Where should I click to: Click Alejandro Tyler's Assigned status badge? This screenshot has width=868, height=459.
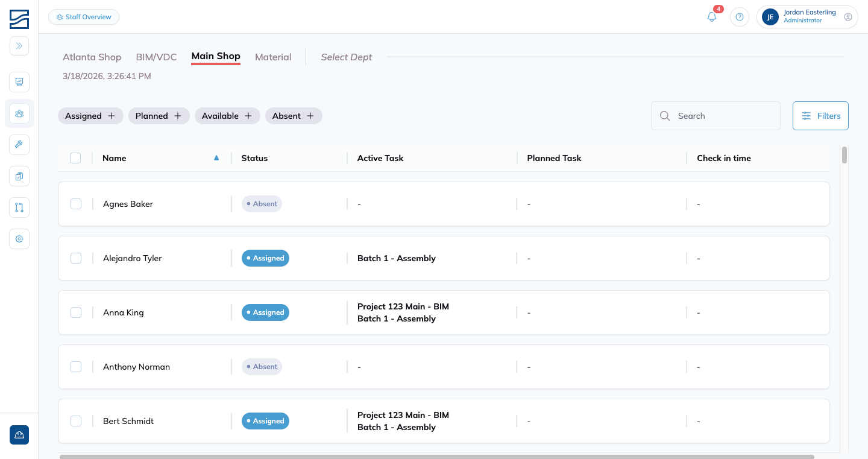pos(265,258)
